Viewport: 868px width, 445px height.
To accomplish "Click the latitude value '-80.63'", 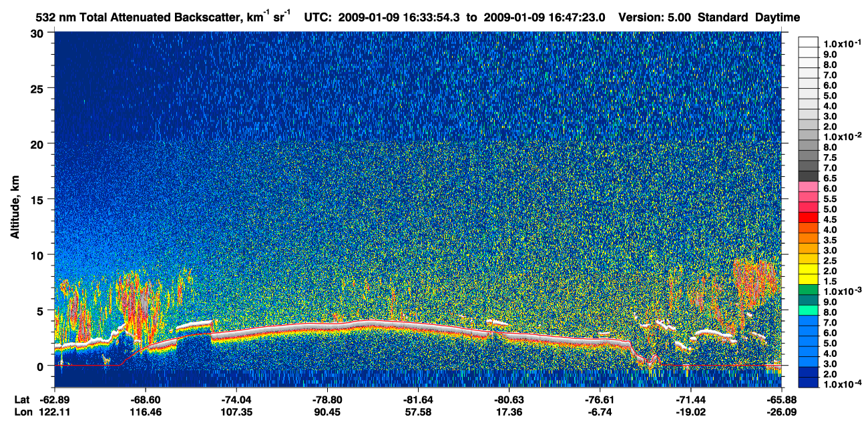I will click(509, 399).
